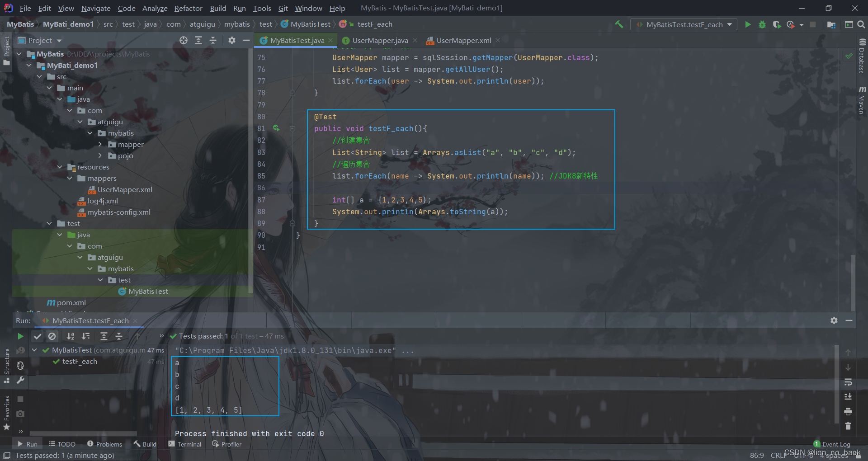The height and width of the screenshot is (461, 868).
Task: Click the wrench icon in Run panel
Action: click(x=20, y=380)
